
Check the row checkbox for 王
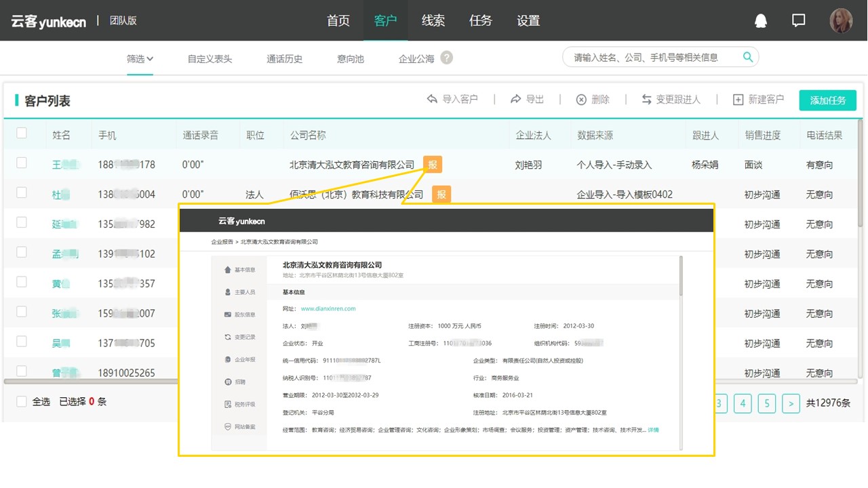tap(22, 163)
